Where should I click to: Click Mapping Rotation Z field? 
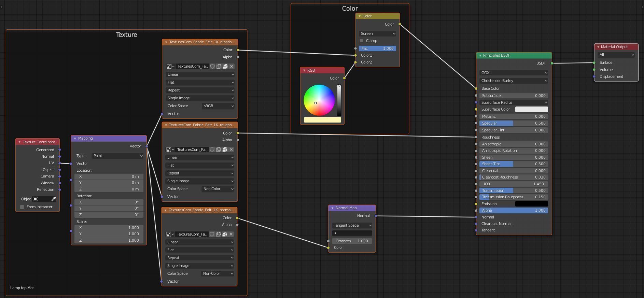coord(109,215)
